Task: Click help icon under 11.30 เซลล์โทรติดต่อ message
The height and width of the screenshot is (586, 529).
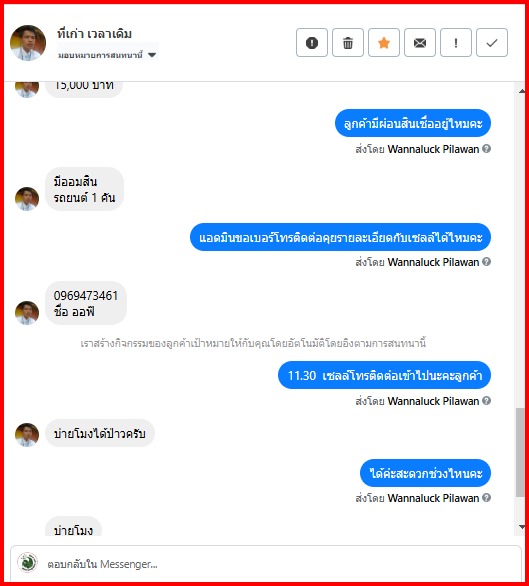Action: click(x=486, y=401)
